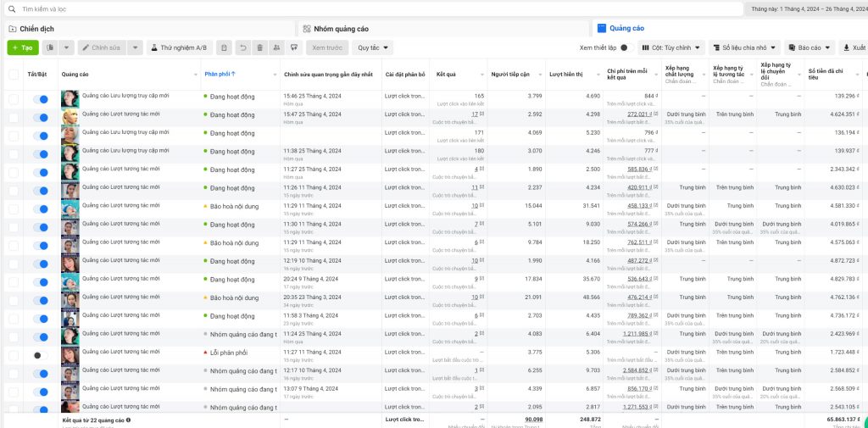This screenshot has height=428, width=868.
Task: Click the toolbar icon right of people icon
Action: click(x=294, y=47)
